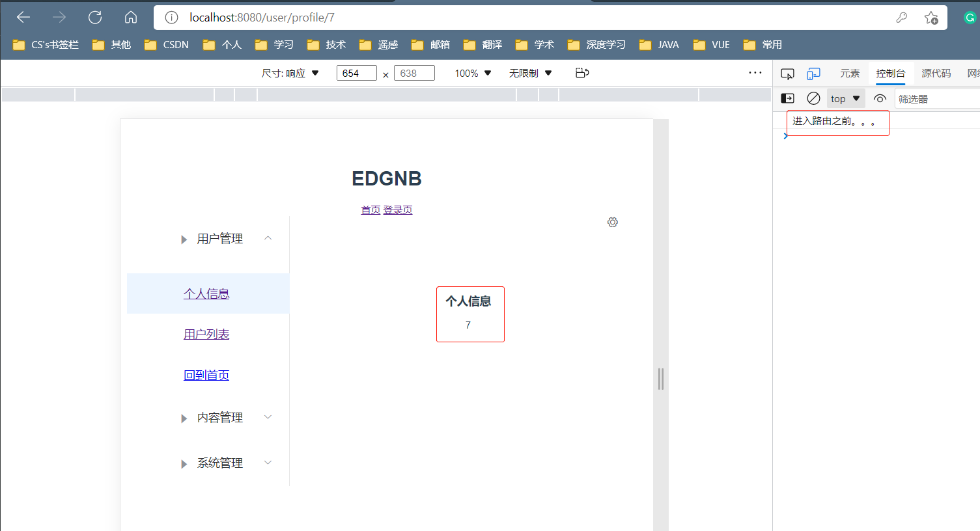Open the 学习 bookmark folder
The image size is (980, 531).
(x=274, y=45)
